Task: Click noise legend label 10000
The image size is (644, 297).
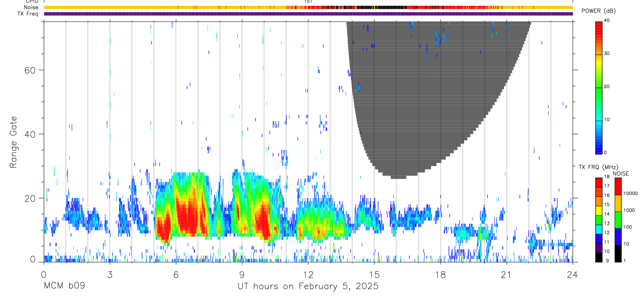Action: [631, 193]
